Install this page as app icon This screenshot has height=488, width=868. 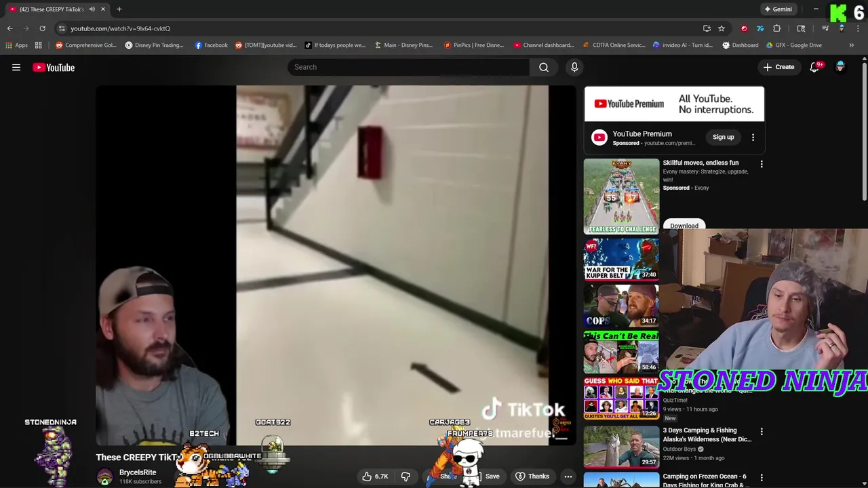[707, 28]
